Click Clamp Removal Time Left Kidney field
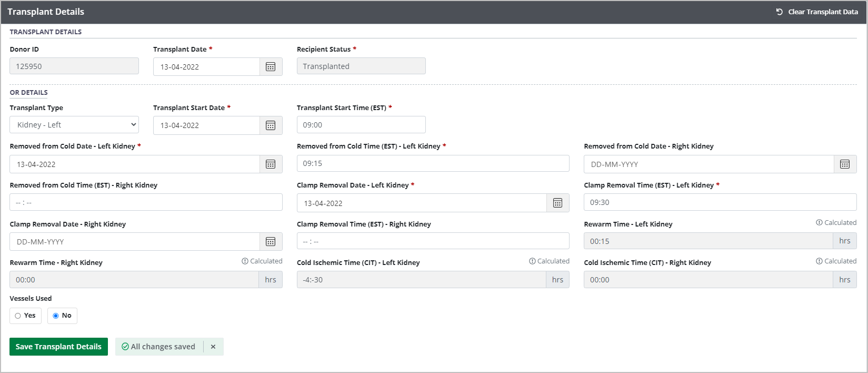The image size is (868, 373). 720,202
